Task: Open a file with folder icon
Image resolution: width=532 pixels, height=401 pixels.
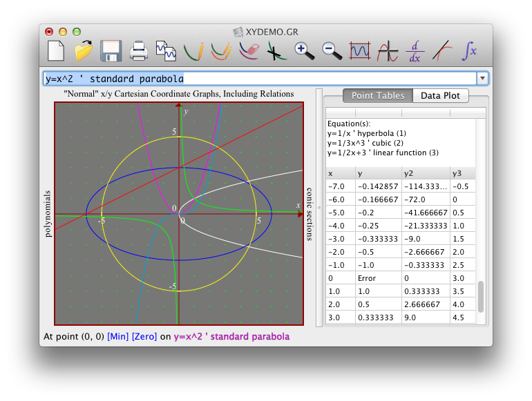Action: tap(84, 51)
